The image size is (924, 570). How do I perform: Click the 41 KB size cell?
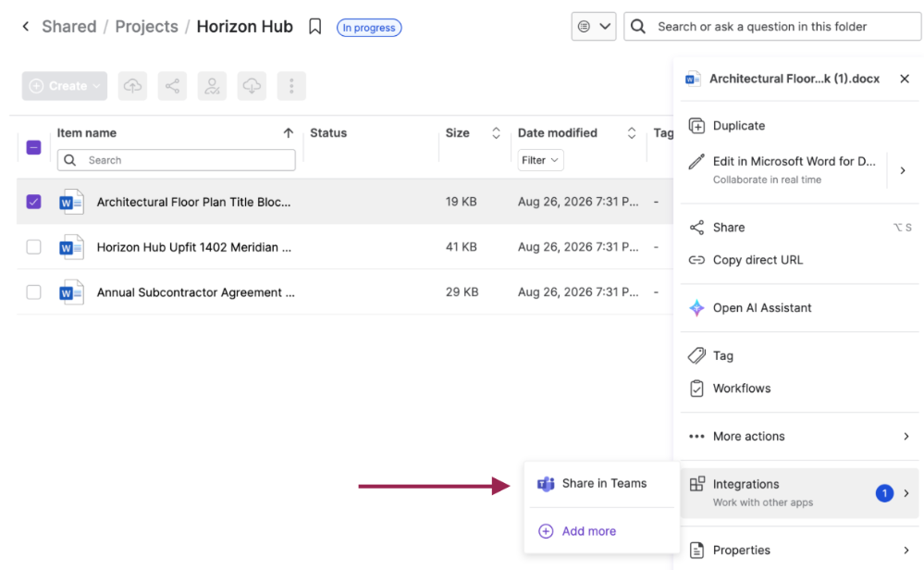tap(461, 247)
